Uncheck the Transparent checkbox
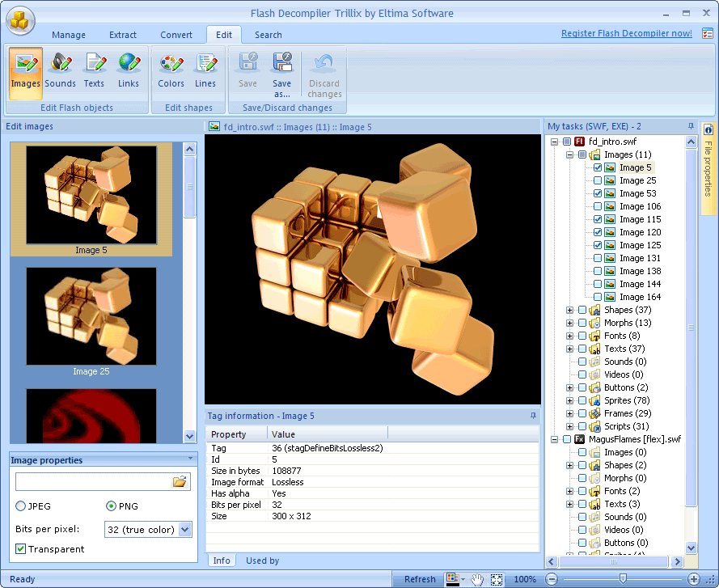Screen dimensions: 719x588 coord(21,549)
